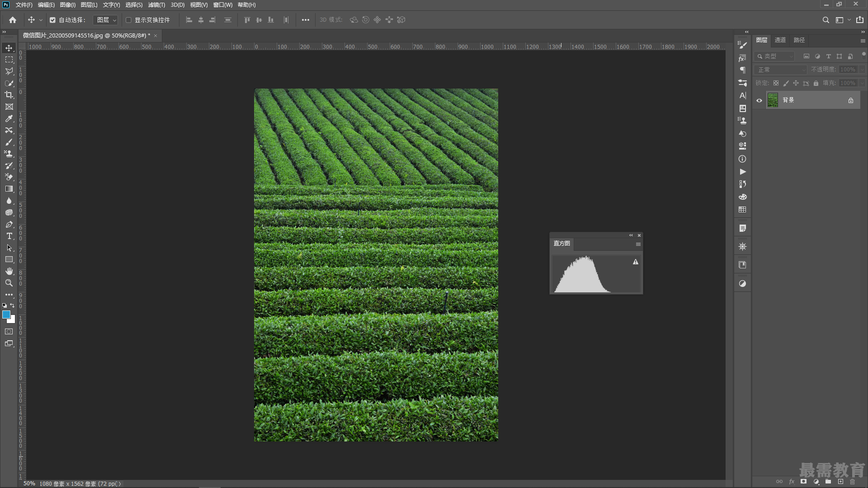The width and height of the screenshot is (868, 488).
Task: Switch to the 路径 tab
Action: tap(799, 40)
